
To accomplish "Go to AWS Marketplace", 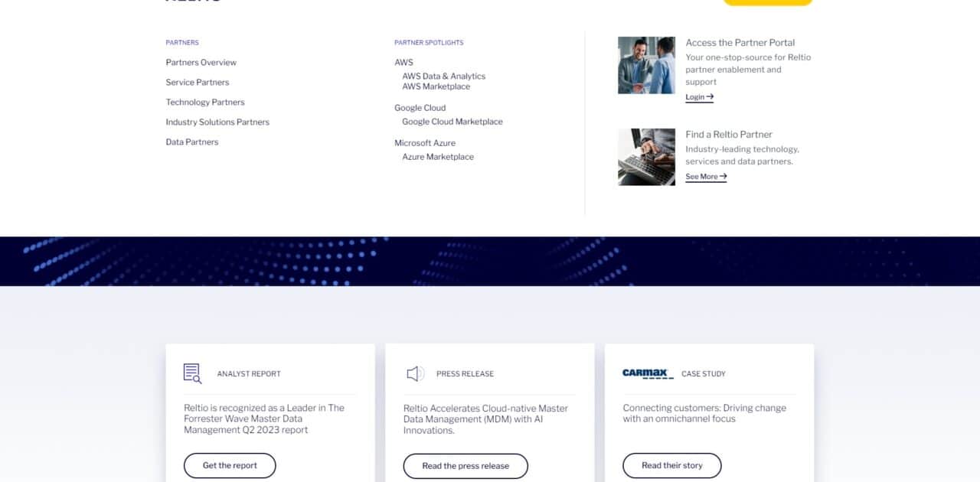I will coord(436,86).
